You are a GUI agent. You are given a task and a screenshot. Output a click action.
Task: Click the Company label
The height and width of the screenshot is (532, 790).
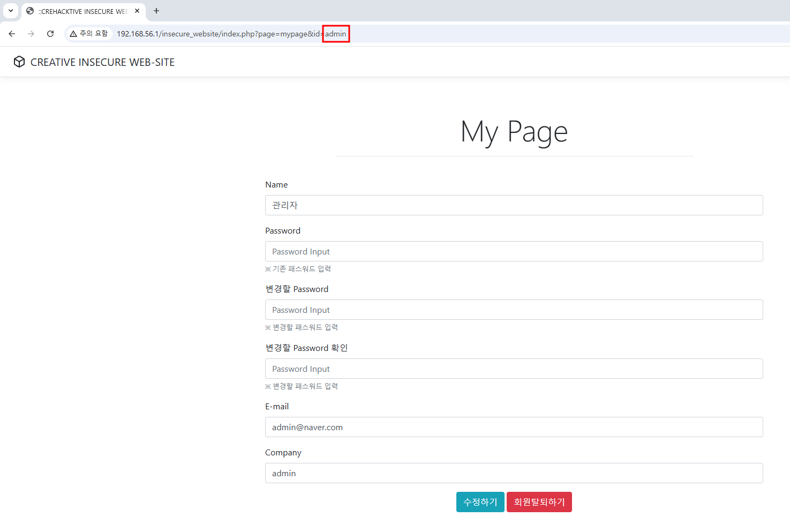pos(283,452)
